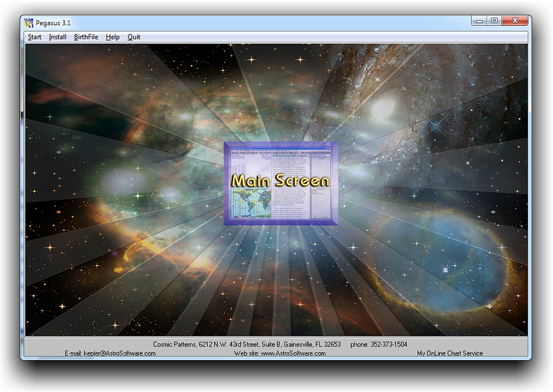Click the restore/maximize window button
Image resolution: width=553 pixels, height=392 pixels.
point(494,21)
